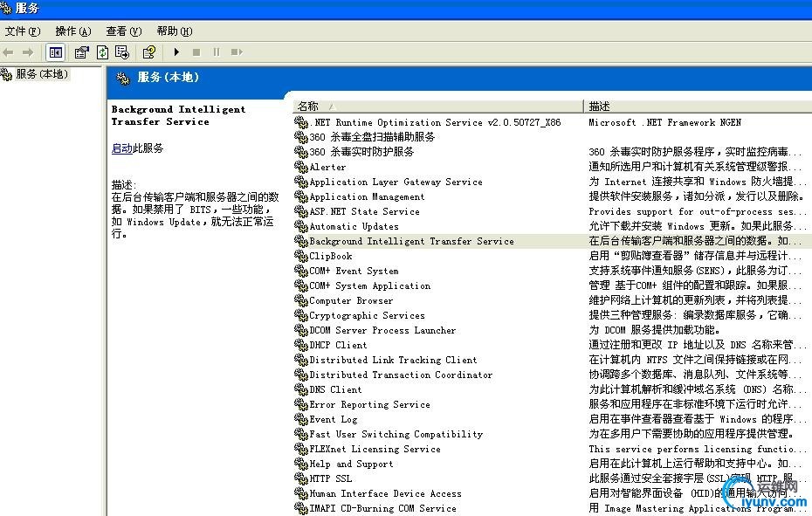The height and width of the screenshot is (516, 812).
Task: Click gear icon of .NET Runtime Optimization Service
Action: [x=301, y=122]
